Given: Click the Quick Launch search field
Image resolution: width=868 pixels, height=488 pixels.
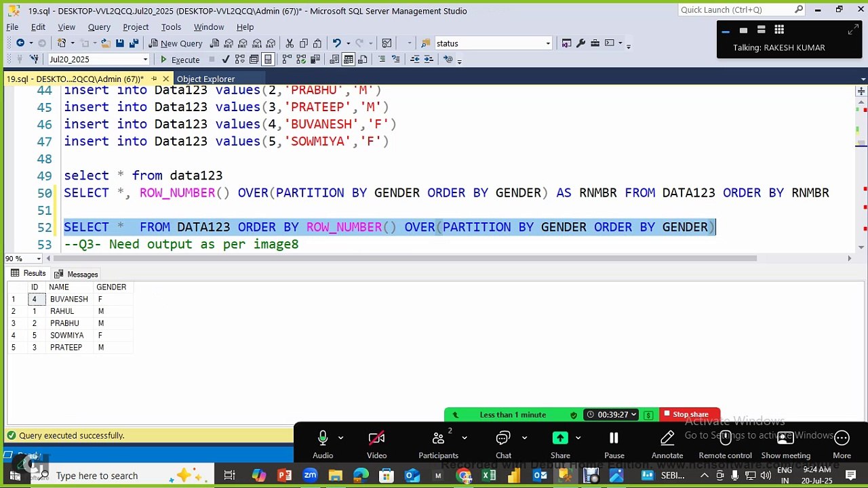Looking at the screenshot, I should (741, 10).
